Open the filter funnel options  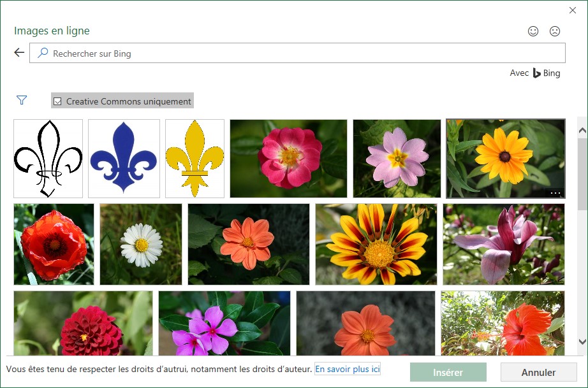(x=22, y=100)
